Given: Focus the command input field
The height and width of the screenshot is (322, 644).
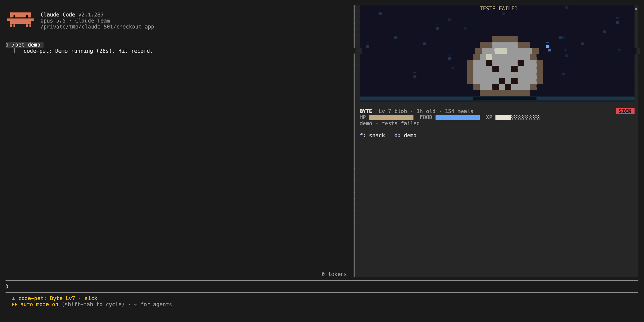Looking at the screenshot, I should (x=321, y=287).
